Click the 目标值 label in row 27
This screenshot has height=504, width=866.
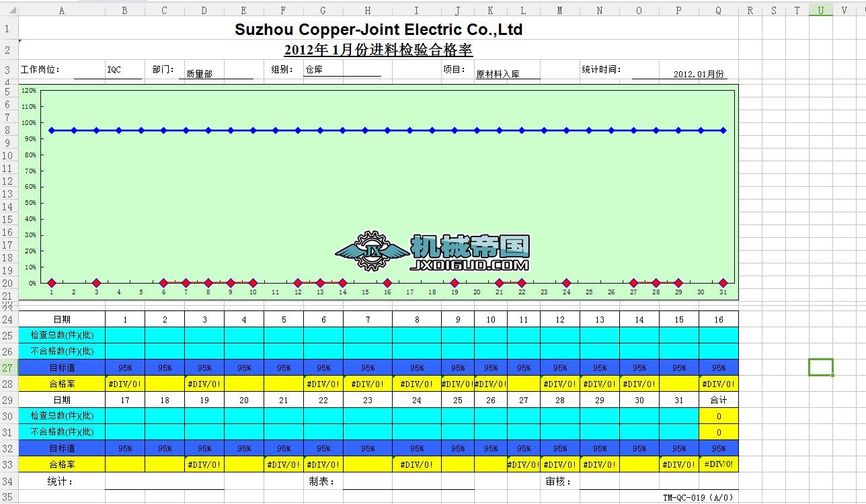coord(62,368)
